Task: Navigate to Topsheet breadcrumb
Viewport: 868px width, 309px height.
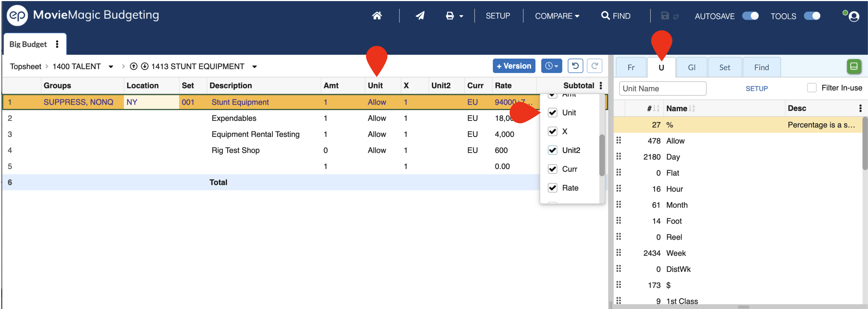Action: tap(25, 66)
